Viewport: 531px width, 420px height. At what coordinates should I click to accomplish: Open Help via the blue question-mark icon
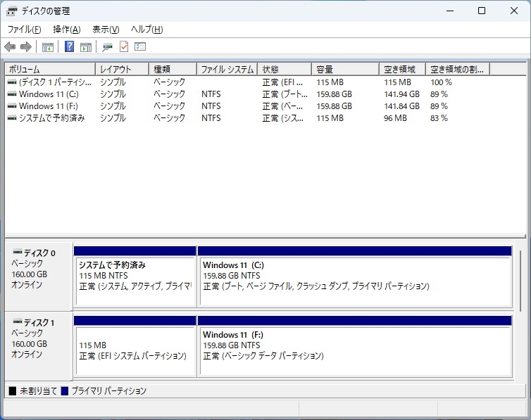click(x=69, y=46)
